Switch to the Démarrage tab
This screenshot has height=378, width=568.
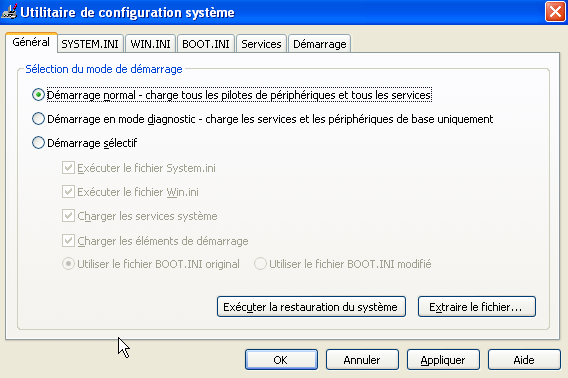(320, 44)
